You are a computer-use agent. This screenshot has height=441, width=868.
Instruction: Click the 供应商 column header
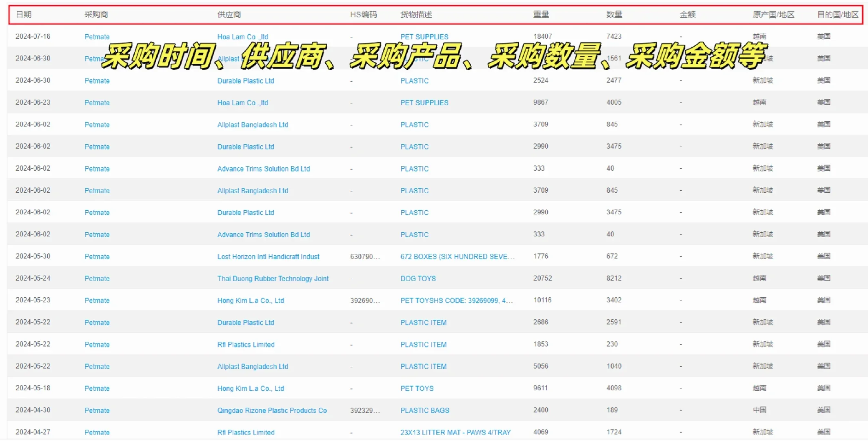click(229, 15)
